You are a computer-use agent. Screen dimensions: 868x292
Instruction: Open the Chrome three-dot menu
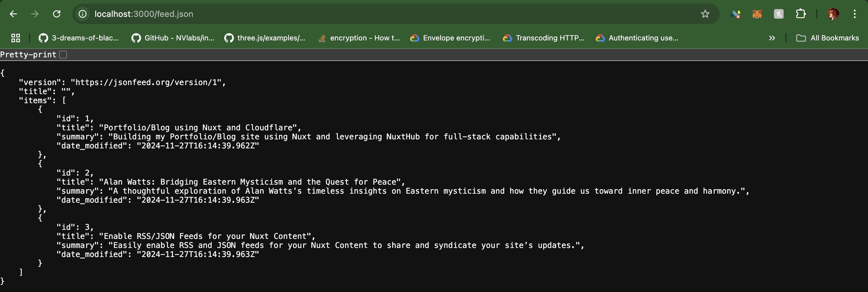pos(855,14)
